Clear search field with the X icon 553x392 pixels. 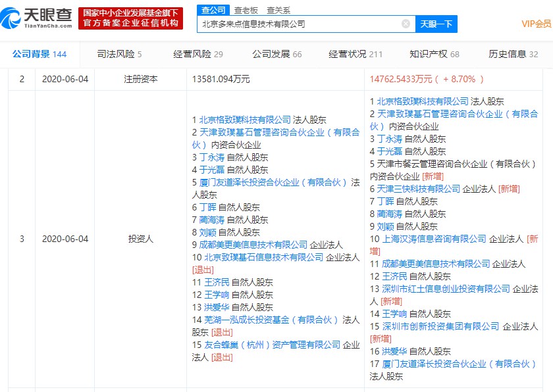coord(406,24)
